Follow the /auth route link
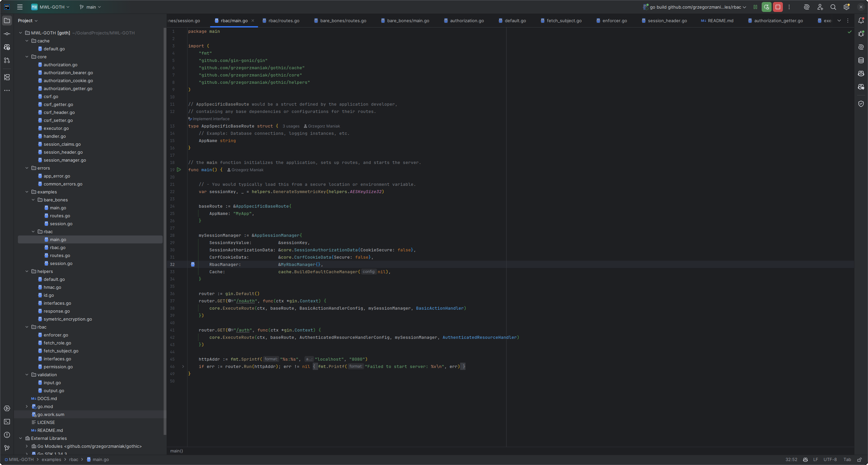The height and width of the screenshot is (465, 868). (x=243, y=330)
